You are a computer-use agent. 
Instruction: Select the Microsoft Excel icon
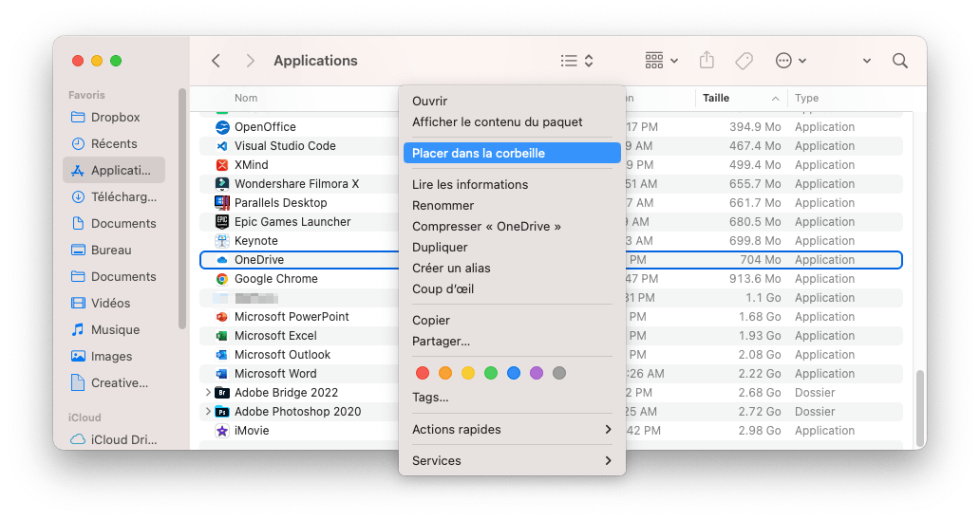point(222,336)
